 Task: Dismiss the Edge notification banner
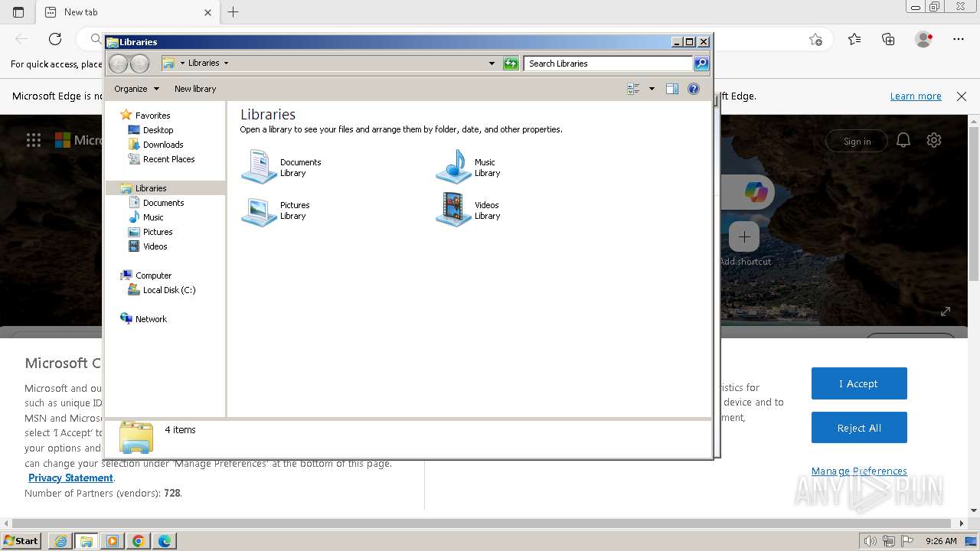tap(962, 96)
